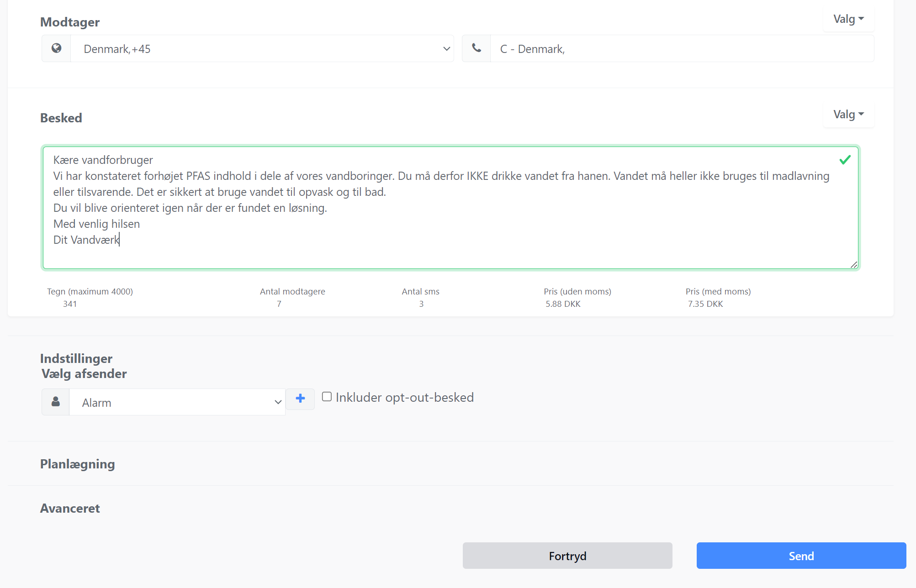The width and height of the screenshot is (916, 588).
Task: Click the character count 341
Action: point(70,304)
